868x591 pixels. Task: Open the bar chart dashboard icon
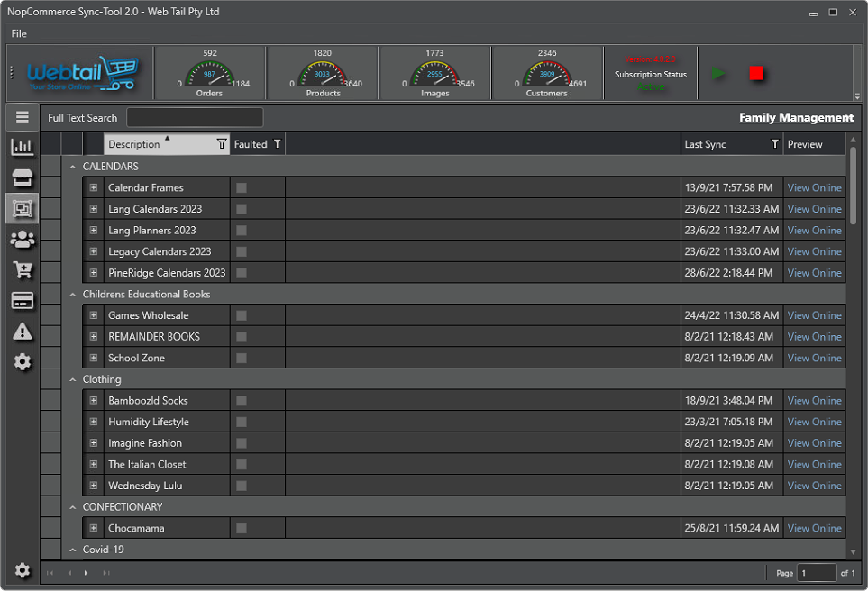[x=23, y=147]
